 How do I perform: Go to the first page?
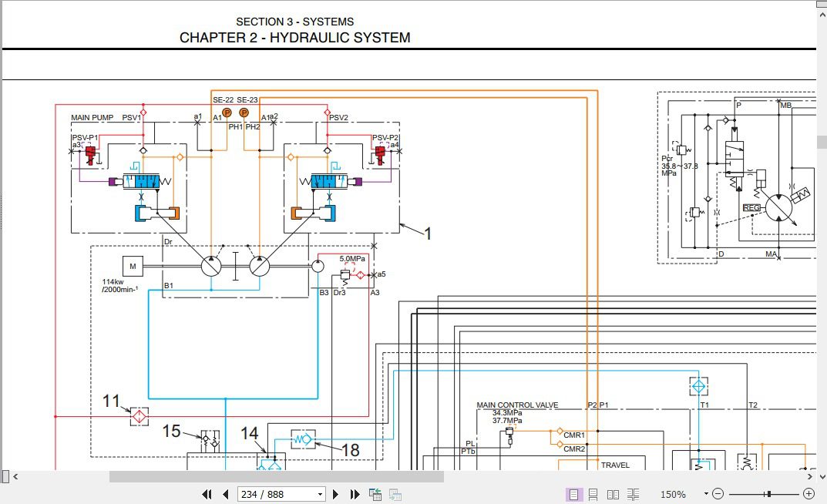[207, 495]
